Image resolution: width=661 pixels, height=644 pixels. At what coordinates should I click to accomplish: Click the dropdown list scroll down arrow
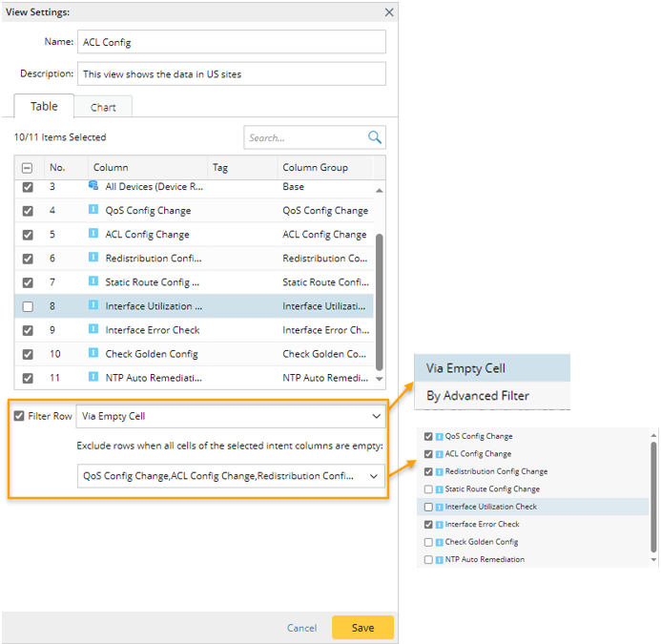(653, 560)
